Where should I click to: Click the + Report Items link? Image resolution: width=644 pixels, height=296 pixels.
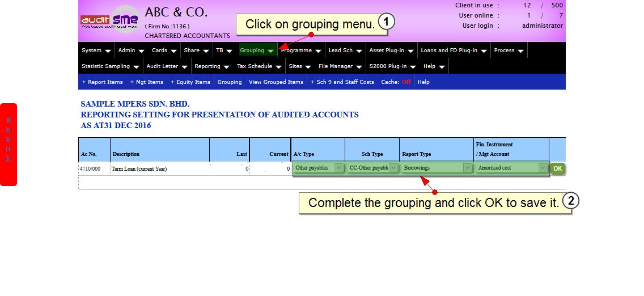pos(102,82)
